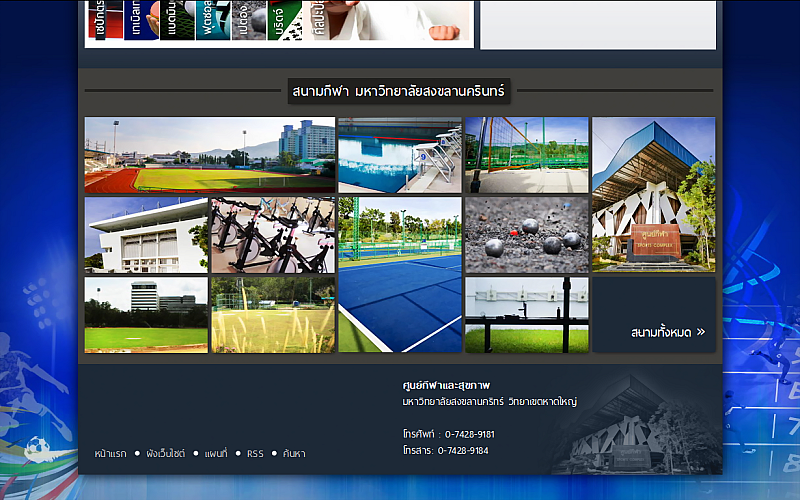
Task: View the shooting range photo
Action: click(x=526, y=315)
